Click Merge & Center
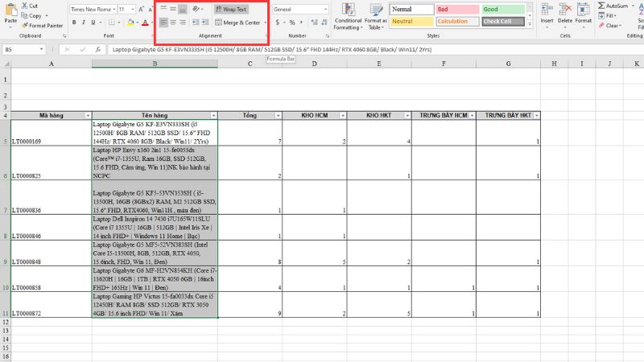The height and width of the screenshot is (362, 644). pyautogui.click(x=237, y=23)
